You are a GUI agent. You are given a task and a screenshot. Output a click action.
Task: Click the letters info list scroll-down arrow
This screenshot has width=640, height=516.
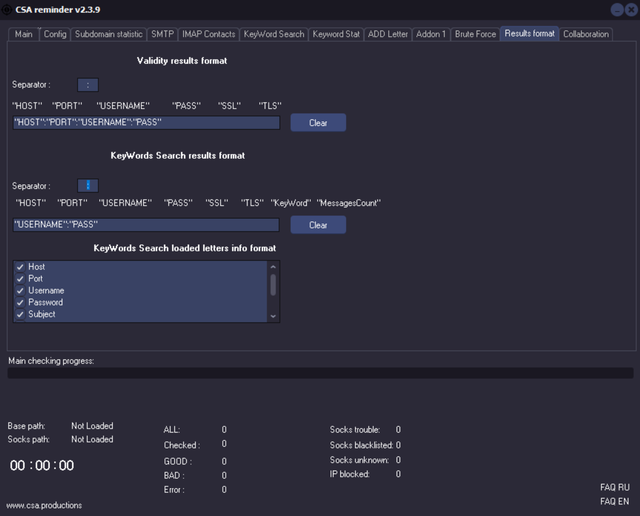tap(273, 316)
